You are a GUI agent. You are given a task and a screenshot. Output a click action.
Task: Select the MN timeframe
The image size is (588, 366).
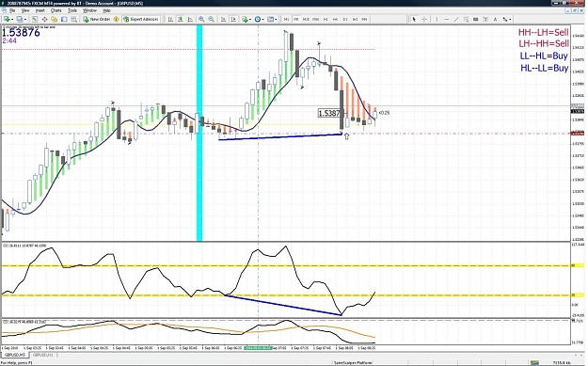pyautogui.click(x=364, y=19)
